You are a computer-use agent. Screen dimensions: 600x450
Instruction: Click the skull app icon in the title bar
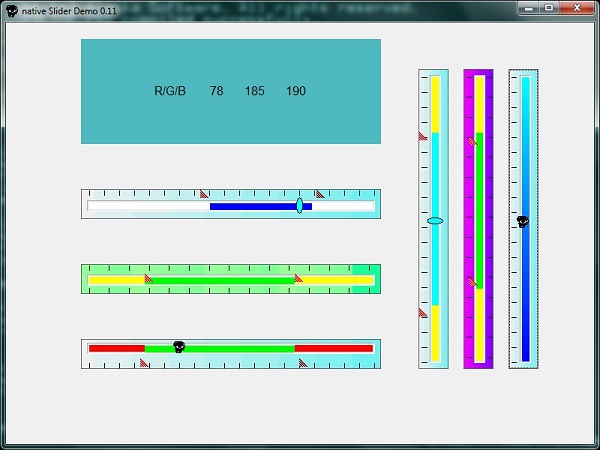pos(11,9)
